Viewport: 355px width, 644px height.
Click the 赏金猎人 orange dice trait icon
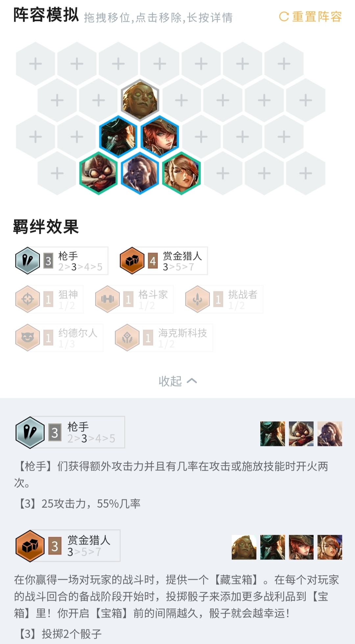click(x=132, y=261)
